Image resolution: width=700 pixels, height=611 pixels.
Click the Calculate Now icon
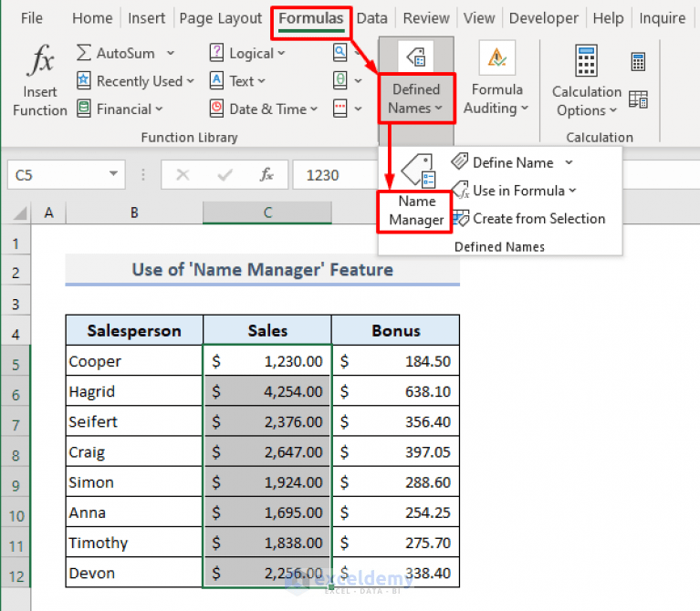point(638,61)
